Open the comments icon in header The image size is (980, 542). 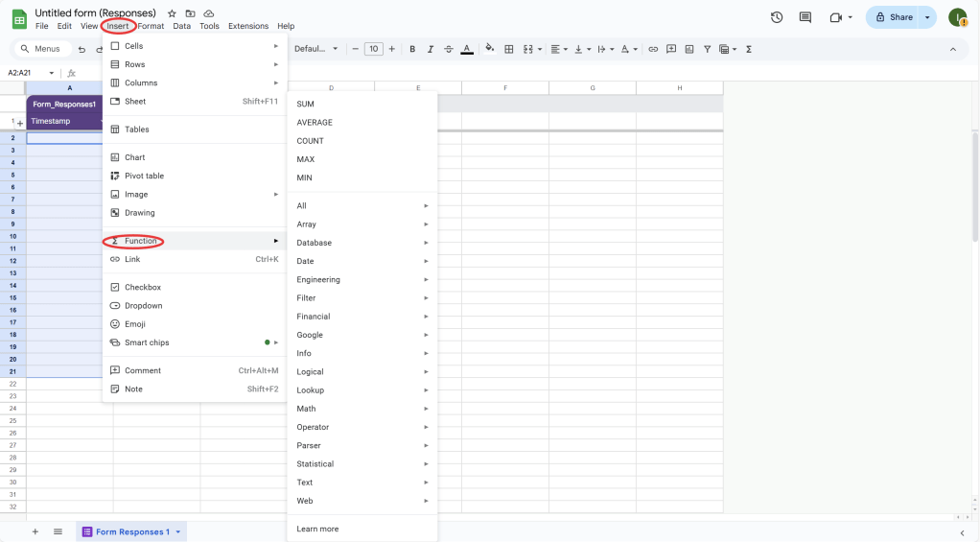pos(805,17)
